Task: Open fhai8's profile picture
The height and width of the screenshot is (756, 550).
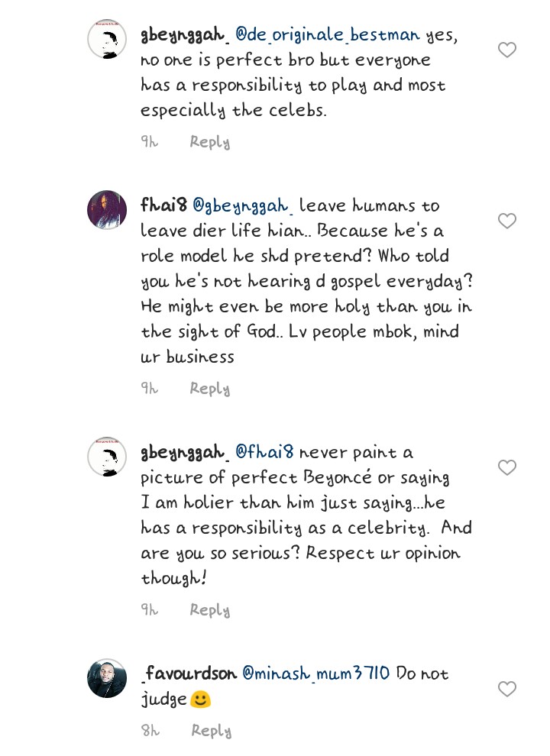Action: click(107, 209)
